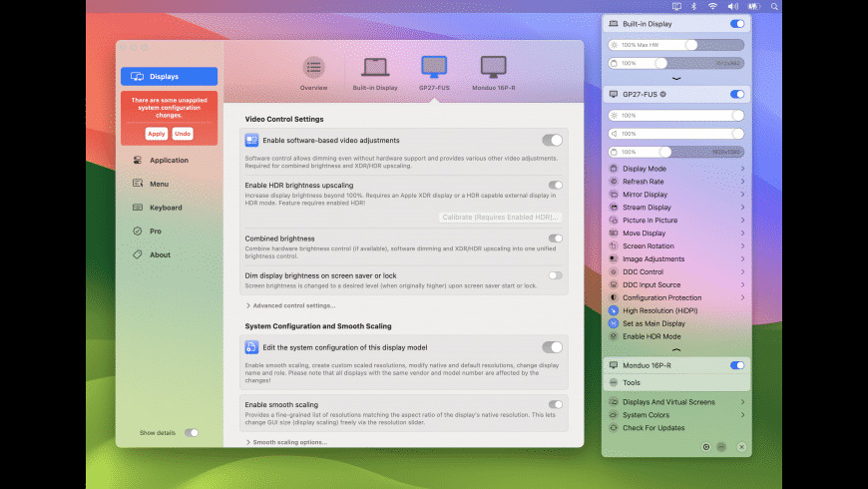Toggle Enable HDR brightness upscaling
This screenshot has width=868, height=489.
tap(556, 185)
